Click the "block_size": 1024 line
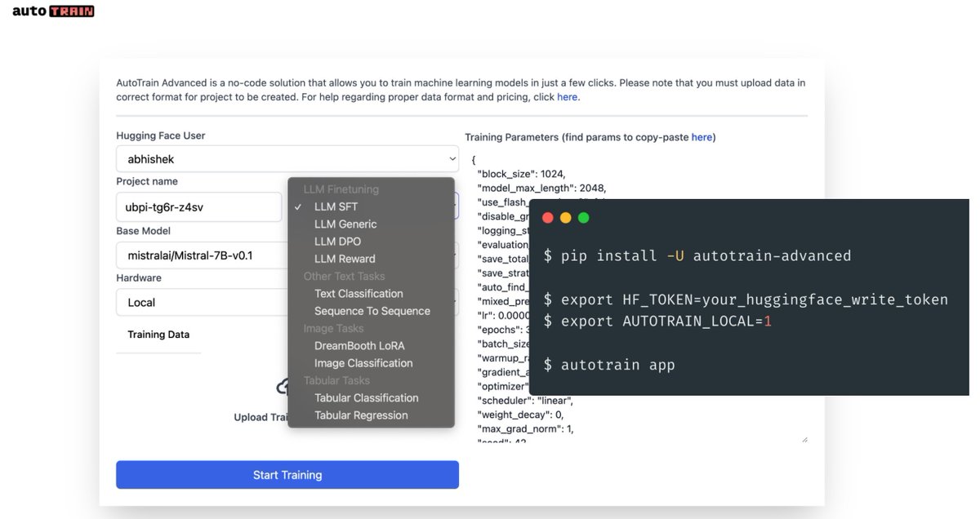The width and height of the screenshot is (980, 519). pos(521,174)
